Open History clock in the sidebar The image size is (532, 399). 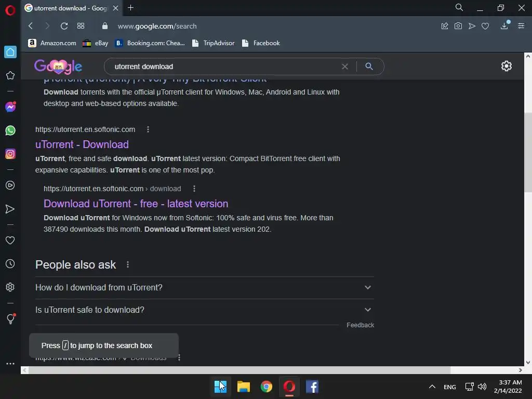point(10,263)
